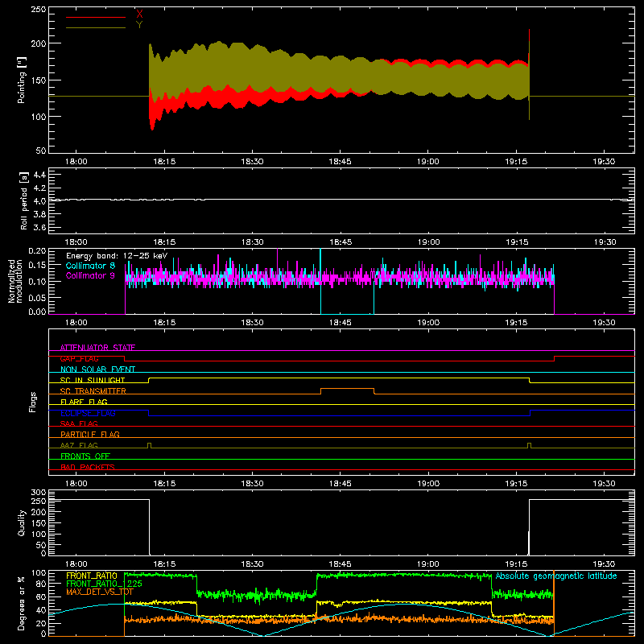Select the FLARE_FLAG label
Screen dimensions: 644x644
pyautogui.click(x=84, y=402)
